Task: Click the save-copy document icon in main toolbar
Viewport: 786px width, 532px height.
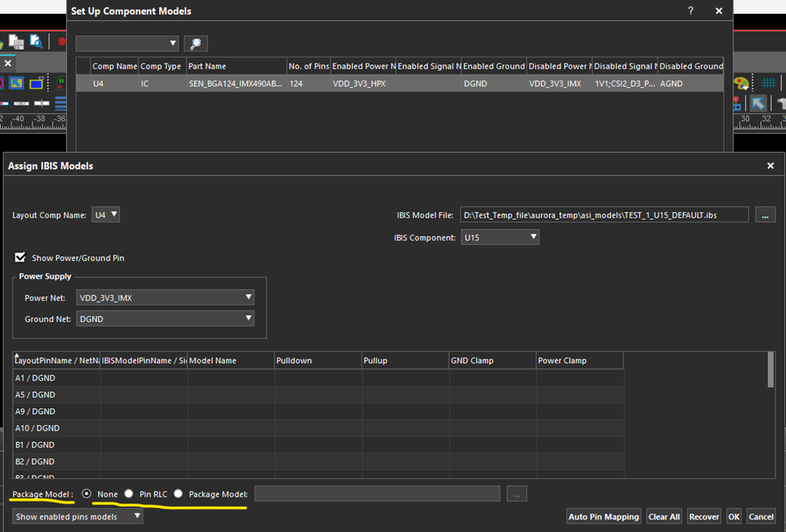Action: (x=16, y=41)
